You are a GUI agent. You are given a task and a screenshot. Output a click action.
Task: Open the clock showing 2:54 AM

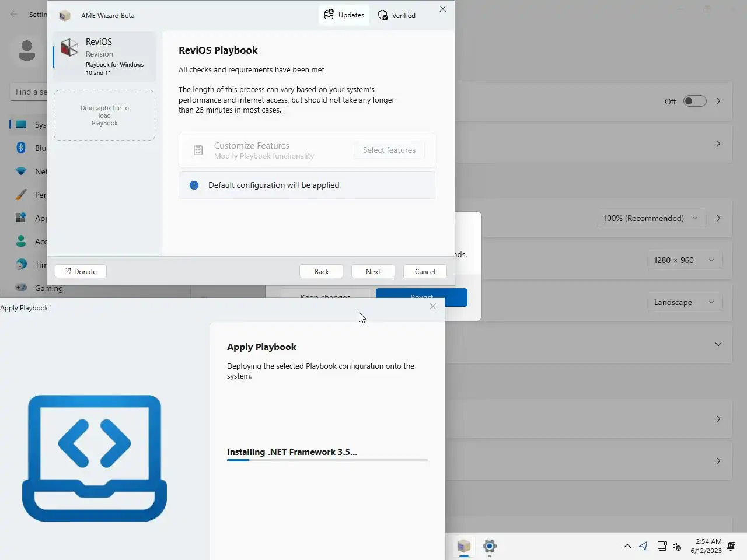706,546
